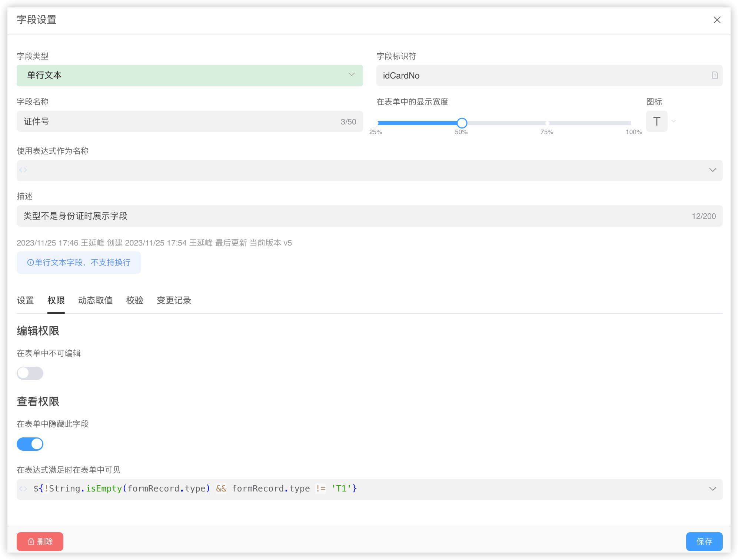
Task: Click the 字段名称 input containing 证件号
Action: [178, 121]
